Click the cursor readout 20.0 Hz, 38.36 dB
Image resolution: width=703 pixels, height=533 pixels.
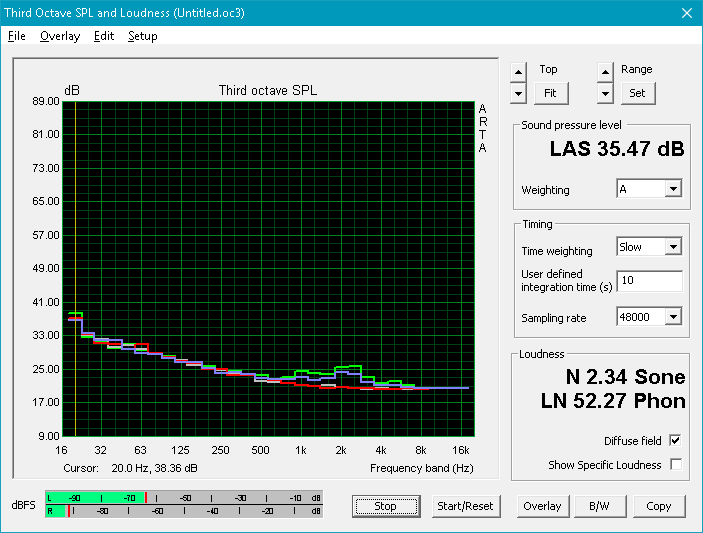coord(154,468)
